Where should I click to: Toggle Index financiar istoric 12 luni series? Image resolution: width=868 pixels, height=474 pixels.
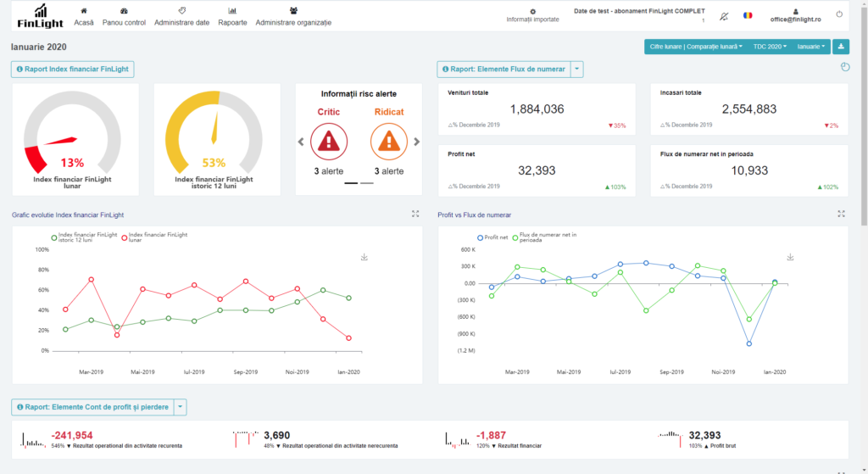pos(84,237)
